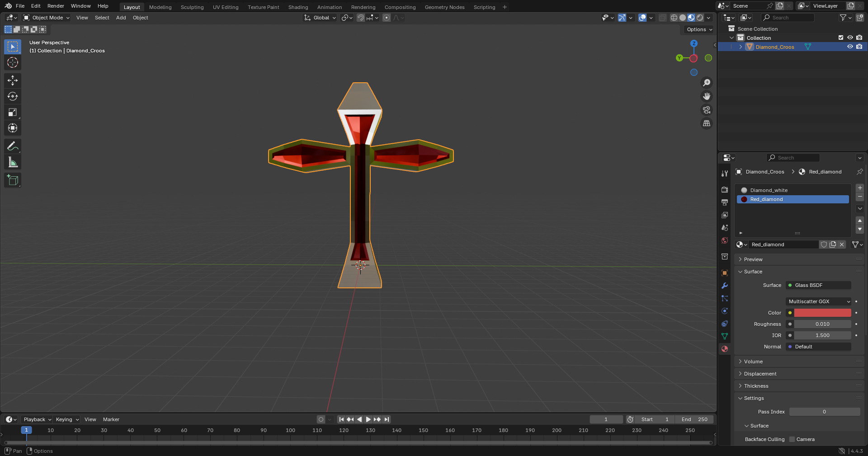Toggle snapping magnet
The height and width of the screenshot is (456, 868).
click(x=361, y=18)
